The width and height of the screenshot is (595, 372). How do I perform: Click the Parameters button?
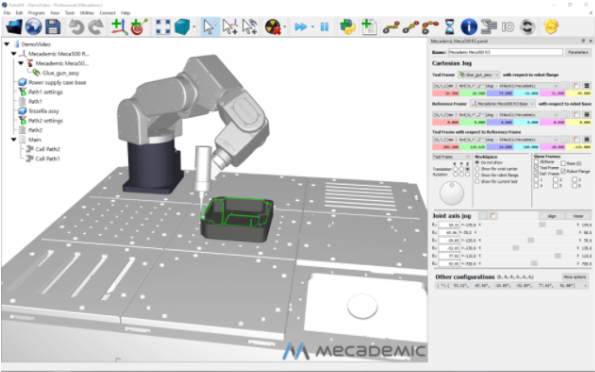pyautogui.click(x=578, y=52)
